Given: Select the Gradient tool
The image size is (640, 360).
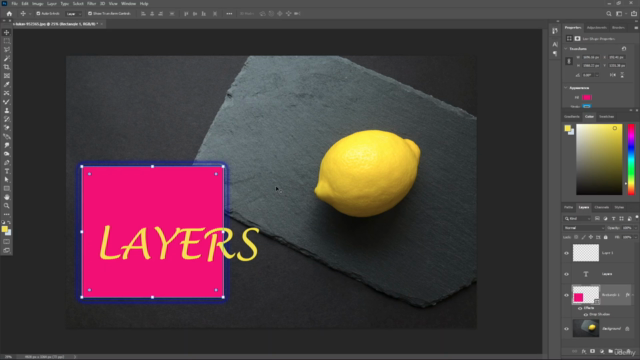Looking at the screenshot, I should [x=7, y=137].
